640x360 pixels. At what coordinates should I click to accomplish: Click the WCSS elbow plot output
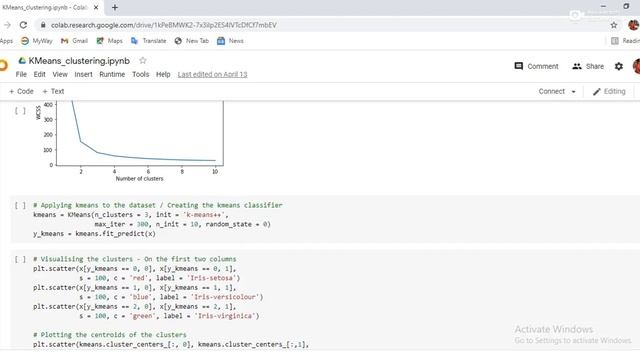(130, 141)
